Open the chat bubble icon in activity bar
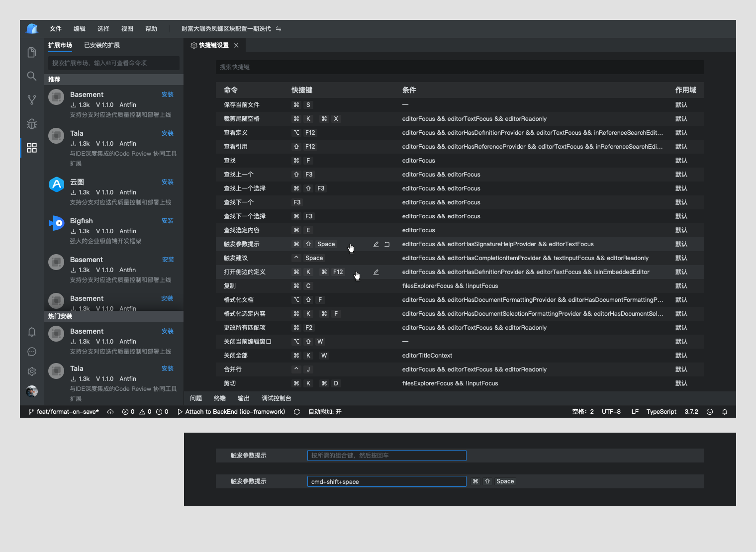756x552 pixels. [x=32, y=352]
